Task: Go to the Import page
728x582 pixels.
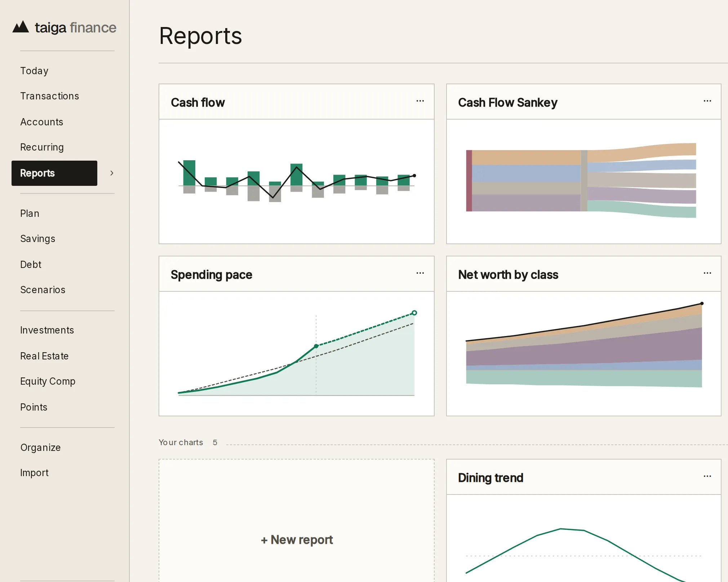Action: pyautogui.click(x=35, y=473)
